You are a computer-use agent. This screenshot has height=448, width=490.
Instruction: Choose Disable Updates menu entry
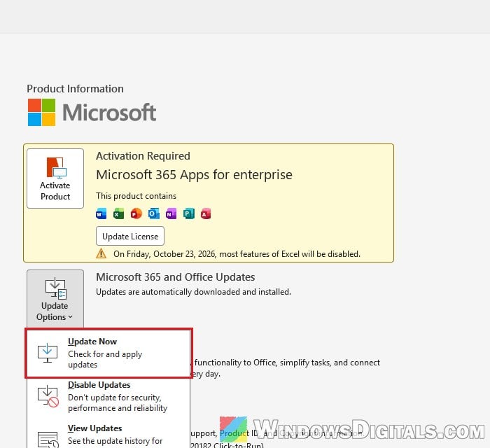[x=108, y=396]
